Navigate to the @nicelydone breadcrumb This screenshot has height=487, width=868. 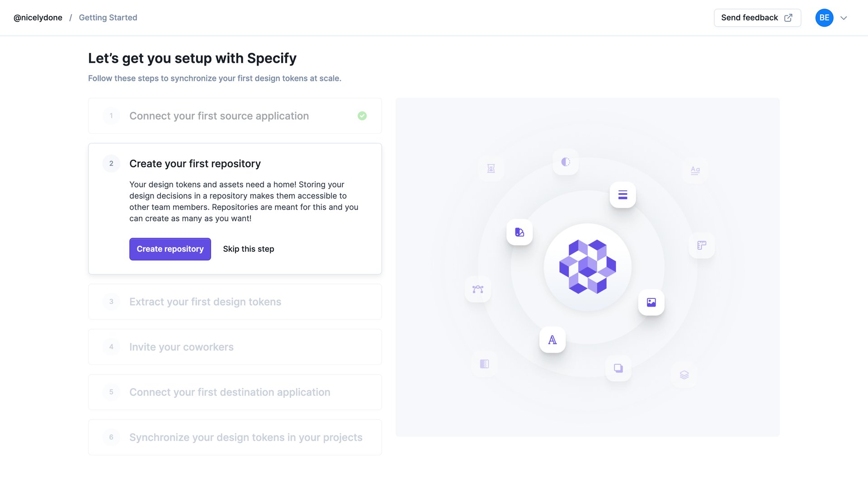pyautogui.click(x=38, y=18)
